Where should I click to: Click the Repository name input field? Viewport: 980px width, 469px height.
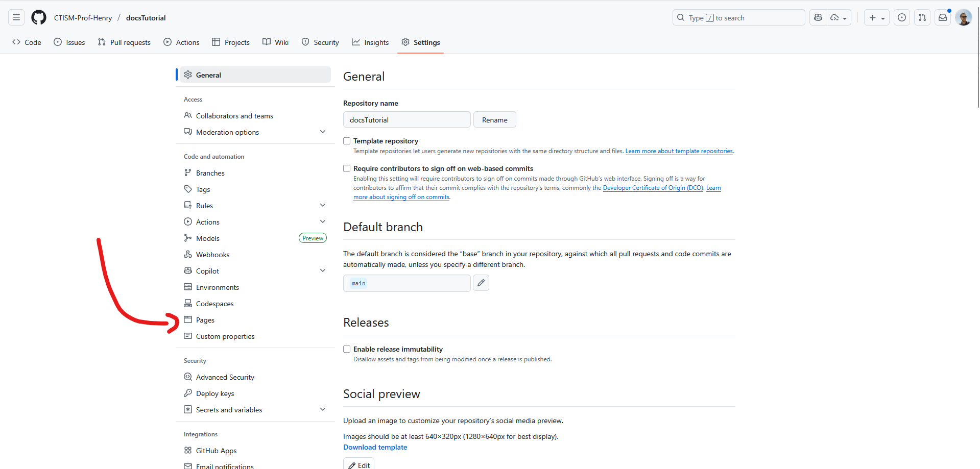407,120
